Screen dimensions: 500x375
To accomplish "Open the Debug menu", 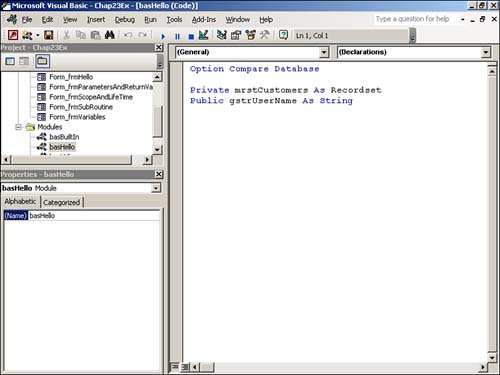I will pyautogui.click(x=125, y=20).
